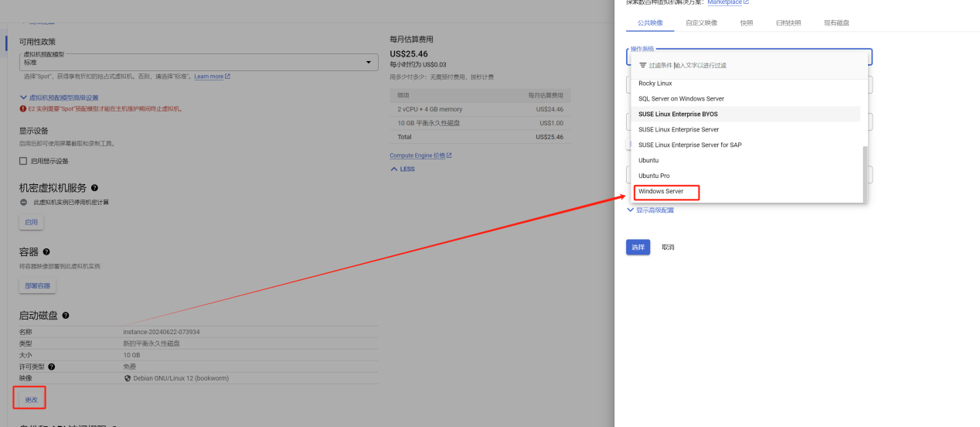The image size is (980, 427).
Task: Click the instance-20240622-073934 name value
Action: click(x=162, y=332)
